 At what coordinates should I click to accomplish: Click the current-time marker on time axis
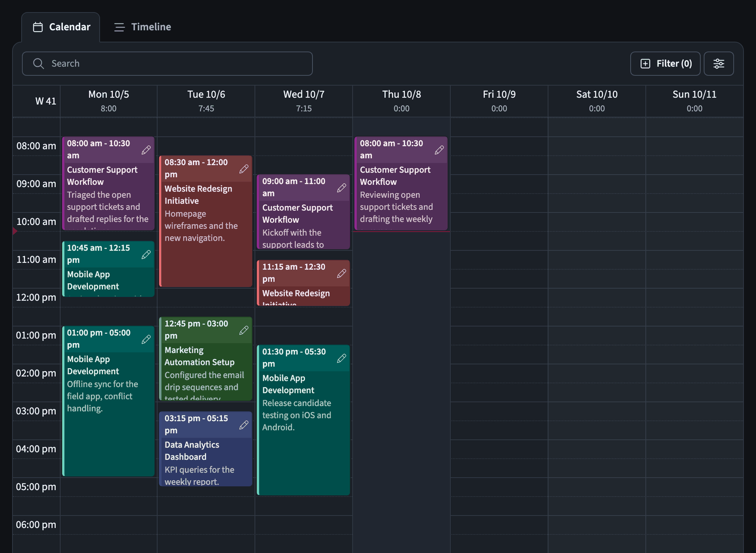click(15, 231)
